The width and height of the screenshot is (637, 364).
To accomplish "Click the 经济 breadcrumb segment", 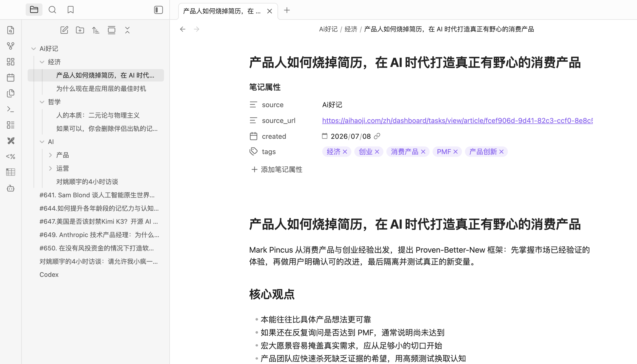I will (351, 29).
